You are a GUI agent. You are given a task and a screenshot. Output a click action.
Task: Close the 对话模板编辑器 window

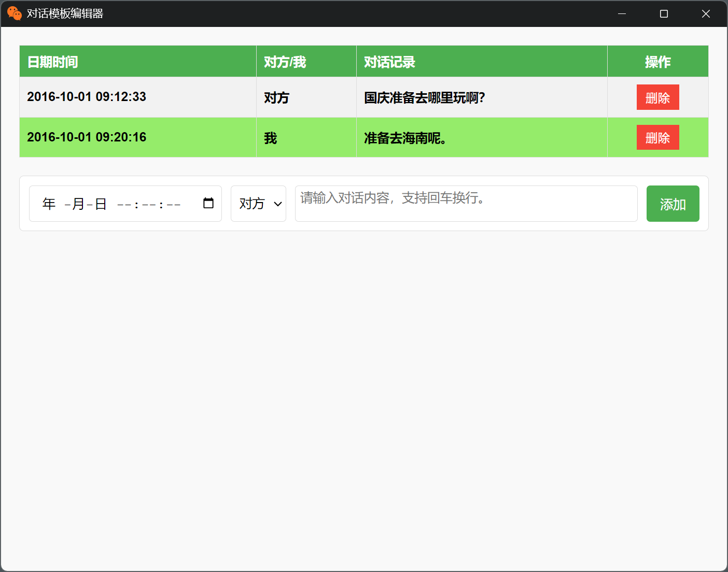click(x=706, y=13)
